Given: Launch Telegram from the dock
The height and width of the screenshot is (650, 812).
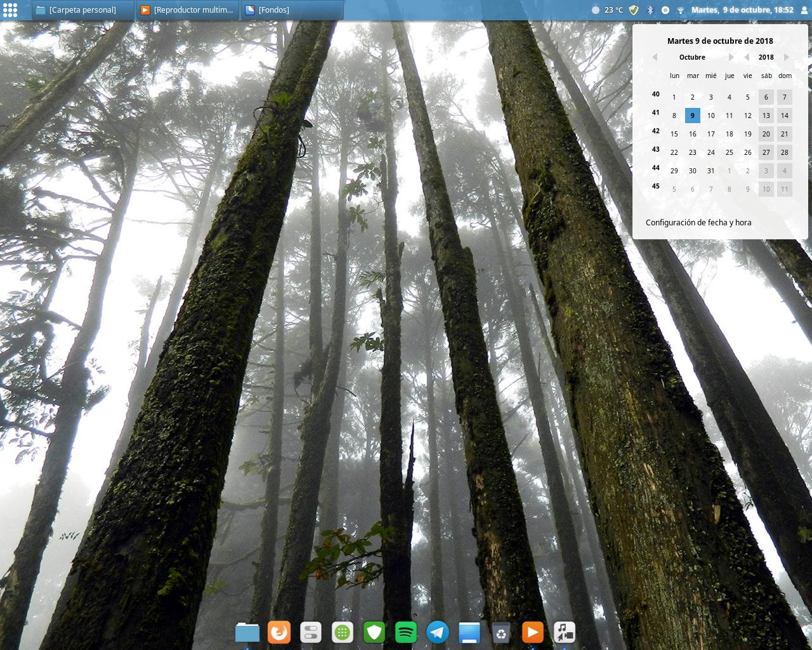Looking at the screenshot, I should (x=438, y=632).
